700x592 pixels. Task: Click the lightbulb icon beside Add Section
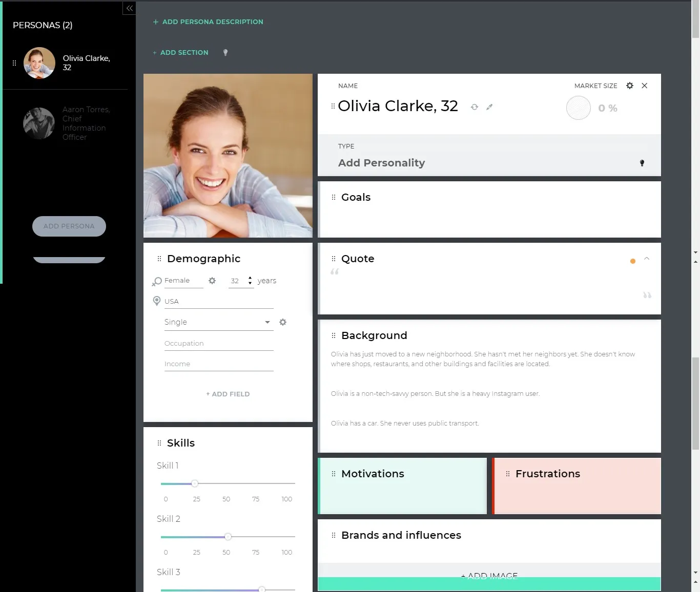point(225,52)
